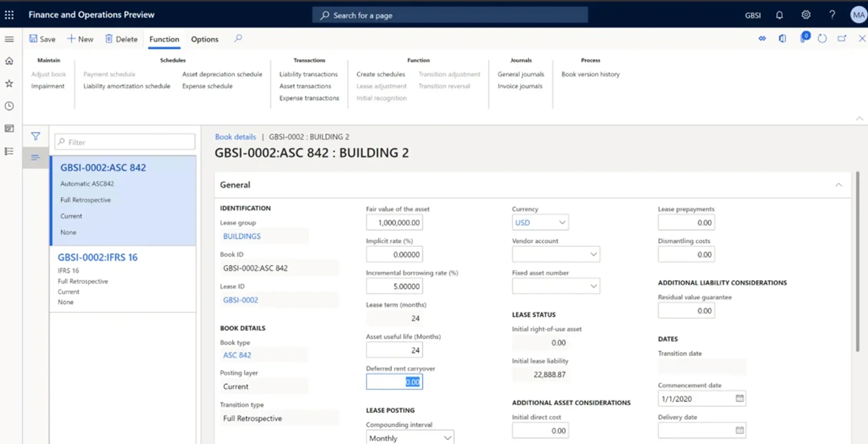Open the Options menu

click(x=204, y=39)
